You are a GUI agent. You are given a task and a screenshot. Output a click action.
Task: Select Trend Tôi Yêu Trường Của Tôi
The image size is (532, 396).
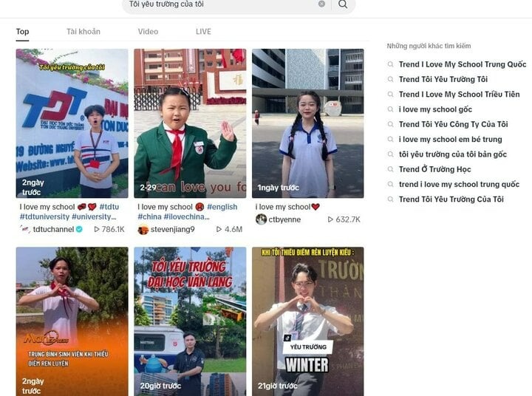[x=451, y=199]
